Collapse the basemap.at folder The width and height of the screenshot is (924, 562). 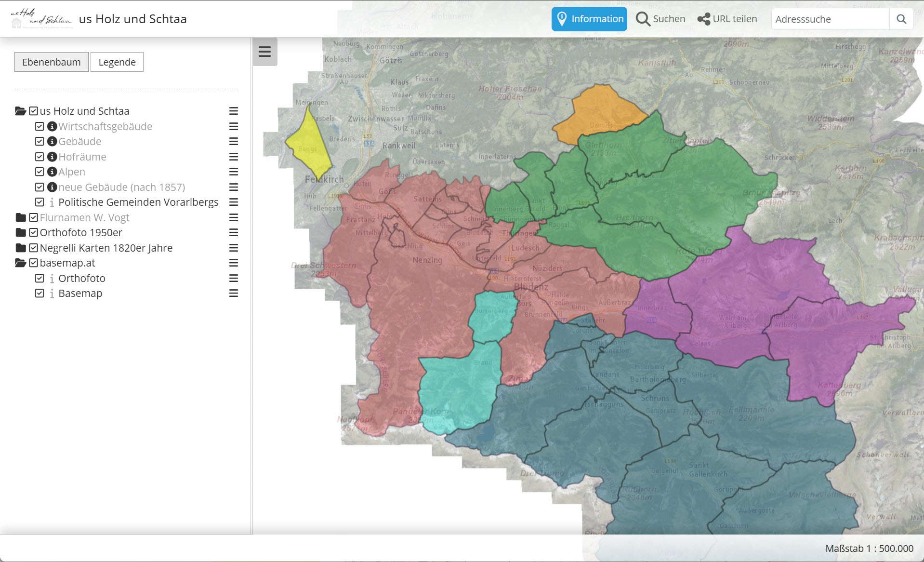click(x=20, y=263)
